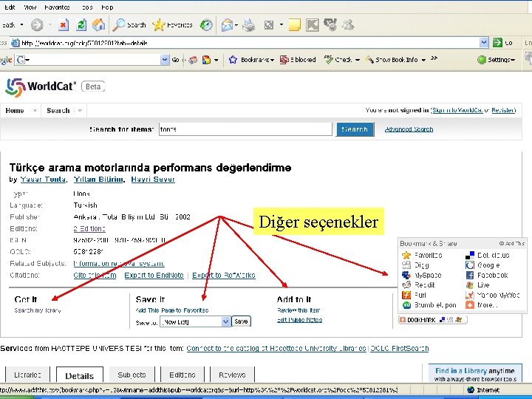This screenshot has width=532, height=399.
Task: Expand the address bar dropdown arrow
Action: [x=484, y=42]
